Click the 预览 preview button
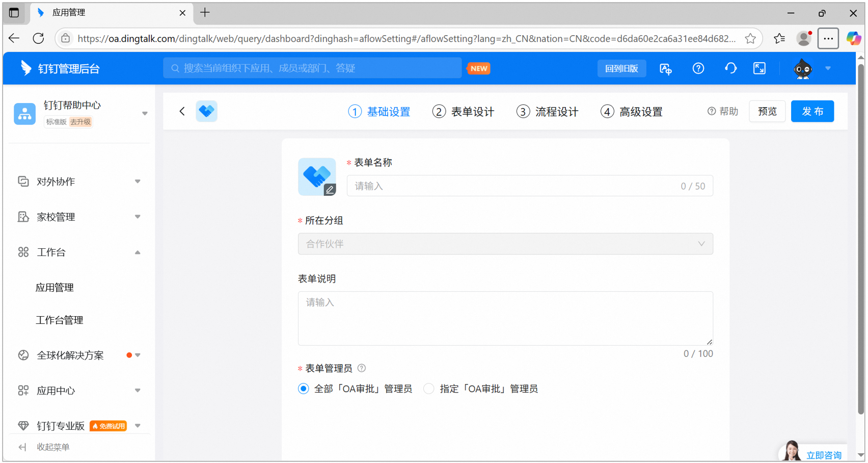 tap(767, 111)
